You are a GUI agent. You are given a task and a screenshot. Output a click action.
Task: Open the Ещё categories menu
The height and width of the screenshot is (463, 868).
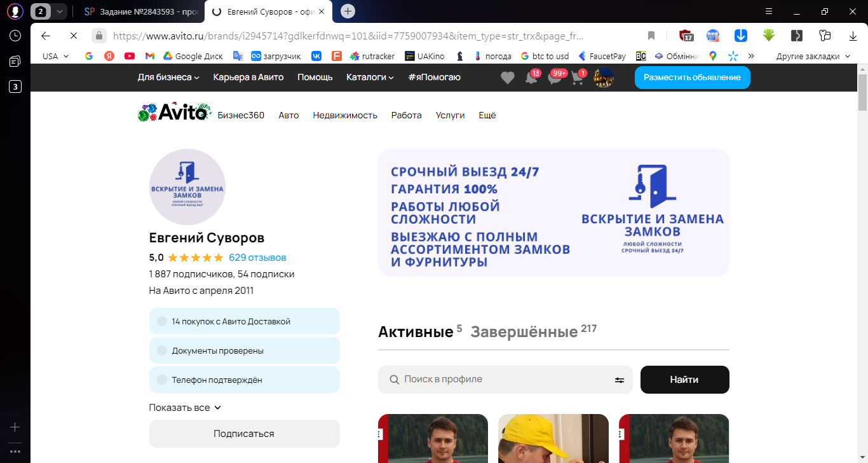487,115
